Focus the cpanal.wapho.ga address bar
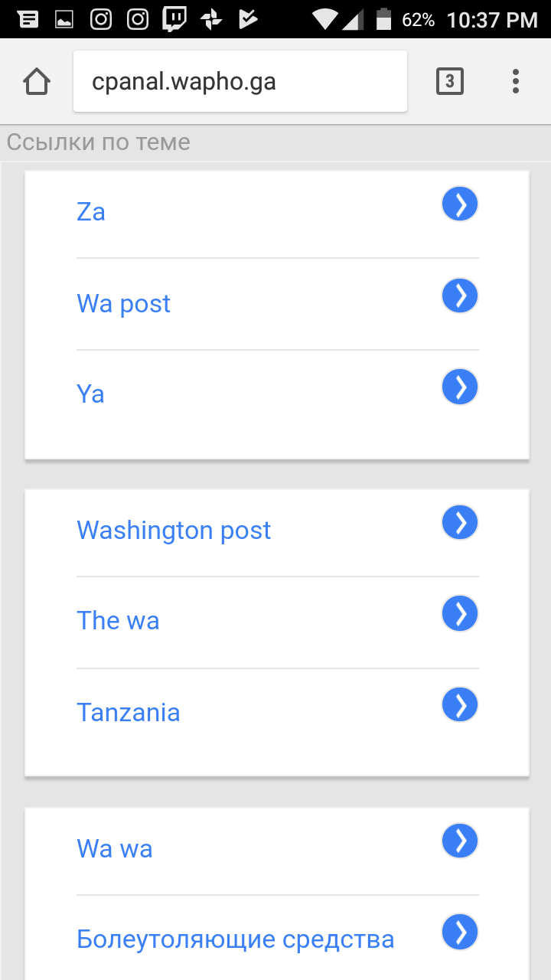The image size is (551, 980). 240,81
